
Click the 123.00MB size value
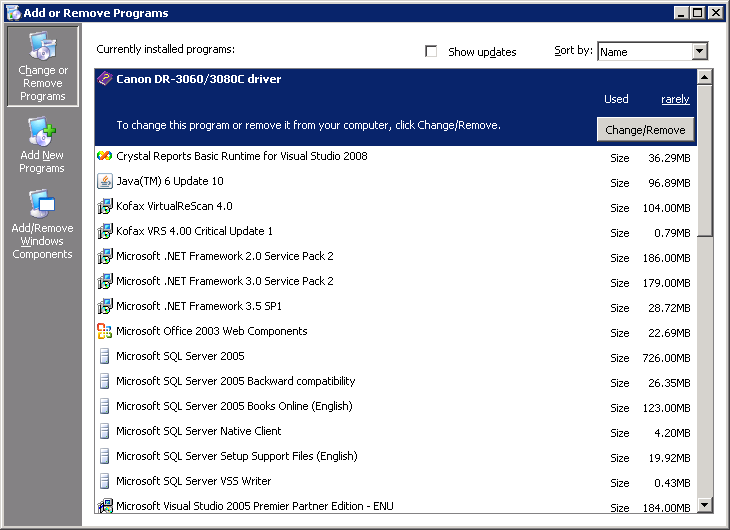tap(666, 408)
